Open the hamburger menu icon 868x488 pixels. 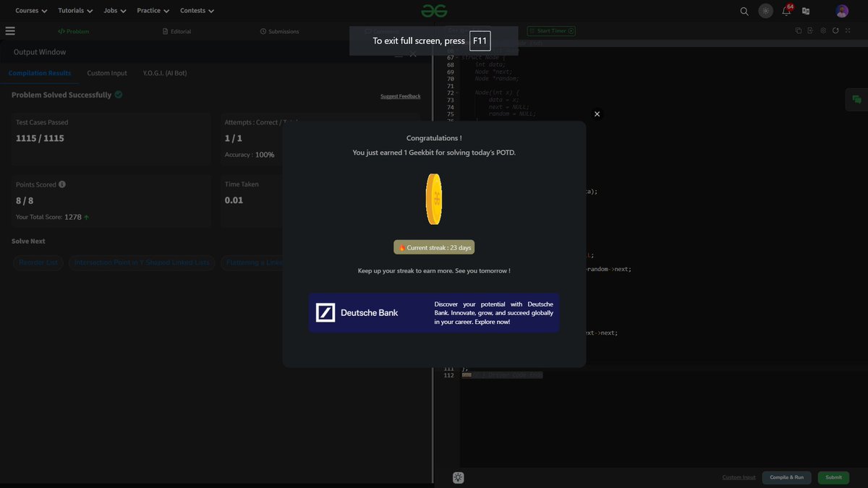10,31
